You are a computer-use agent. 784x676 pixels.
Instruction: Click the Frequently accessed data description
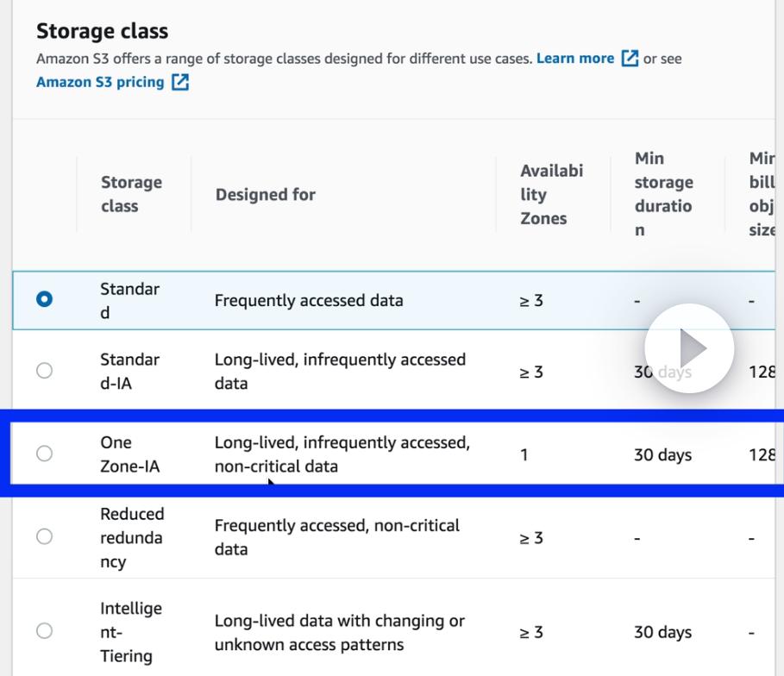pos(309,301)
